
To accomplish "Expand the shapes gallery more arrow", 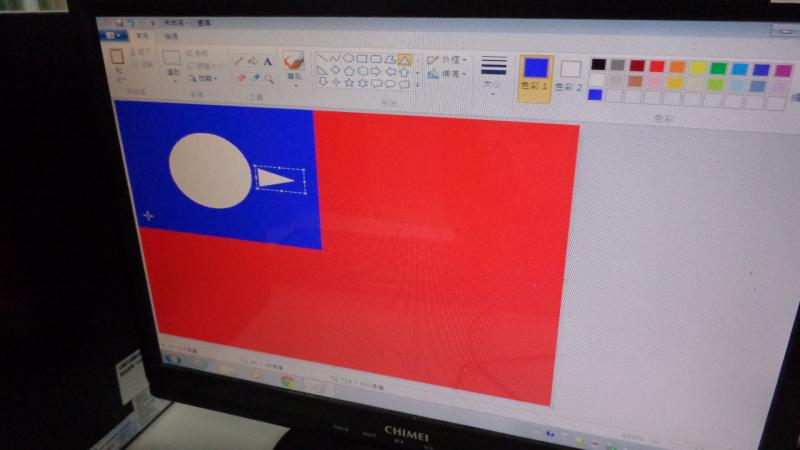I will pyautogui.click(x=418, y=85).
